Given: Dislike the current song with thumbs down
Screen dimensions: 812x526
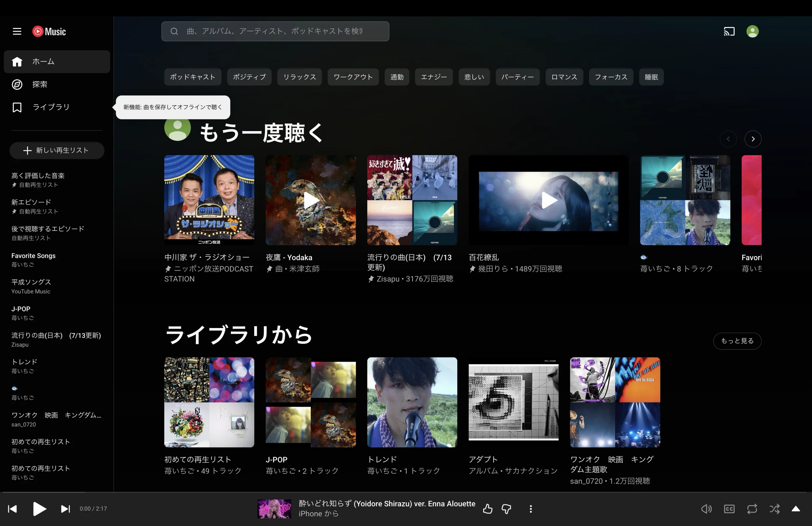Looking at the screenshot, I should tap(506, 509).
